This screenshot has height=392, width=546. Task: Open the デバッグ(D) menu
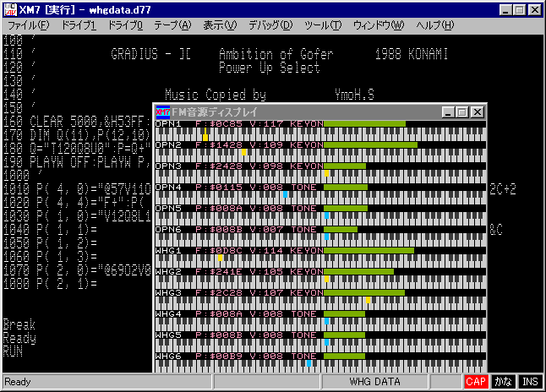[270, 25]
